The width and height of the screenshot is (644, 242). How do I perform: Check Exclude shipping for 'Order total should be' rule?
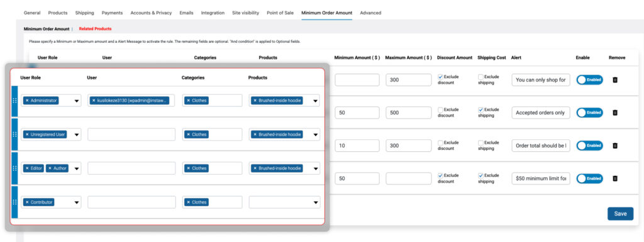[480, 143]
